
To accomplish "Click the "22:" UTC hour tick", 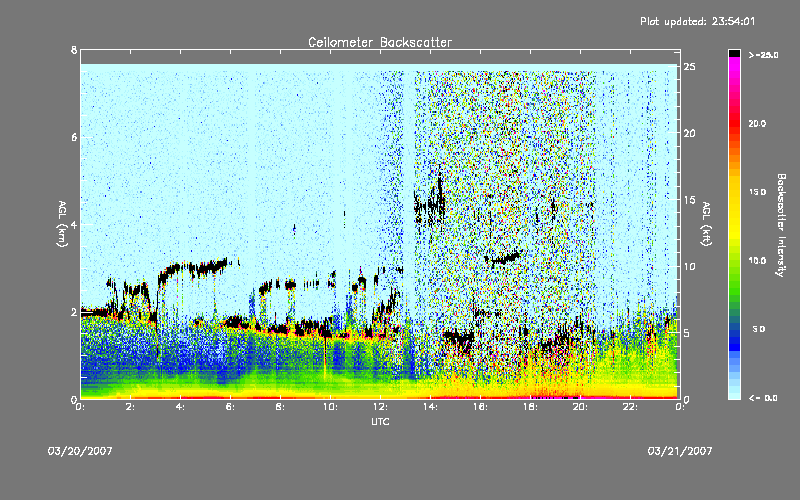I will tap(631, 407).
